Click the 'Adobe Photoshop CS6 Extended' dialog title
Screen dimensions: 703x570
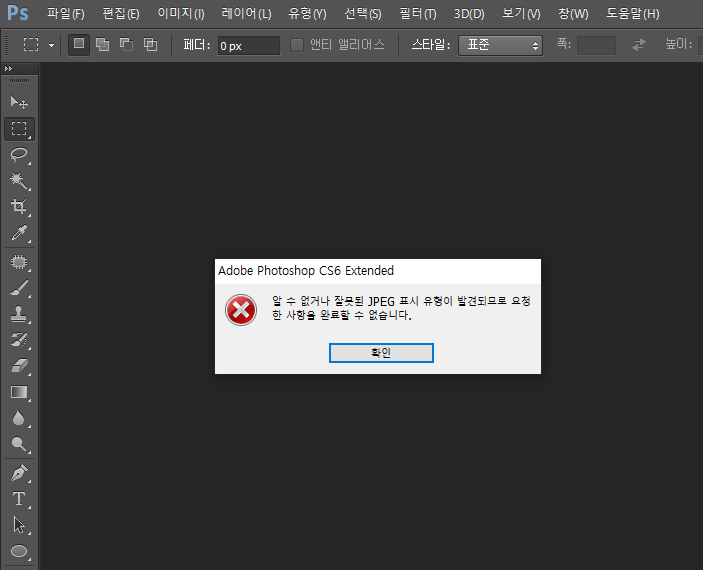coord(306,271)
